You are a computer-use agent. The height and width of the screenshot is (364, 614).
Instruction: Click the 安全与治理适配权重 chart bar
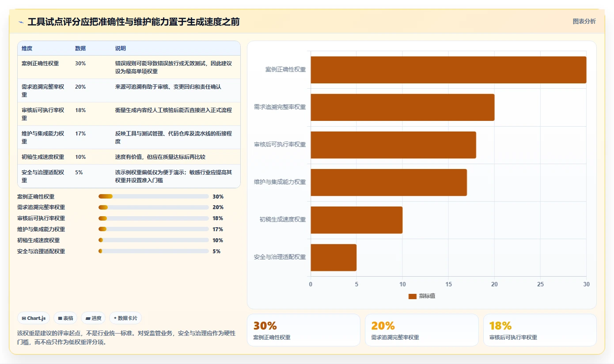point(334,257)
